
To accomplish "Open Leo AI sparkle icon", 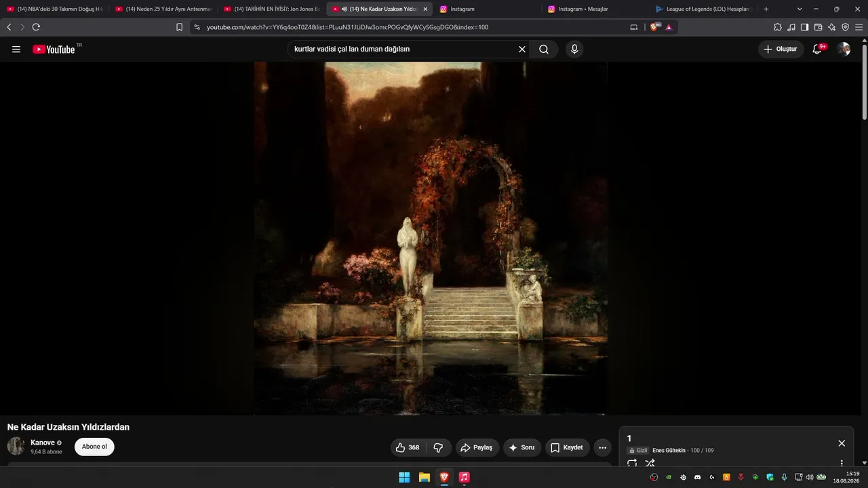I will click(832, 27).
